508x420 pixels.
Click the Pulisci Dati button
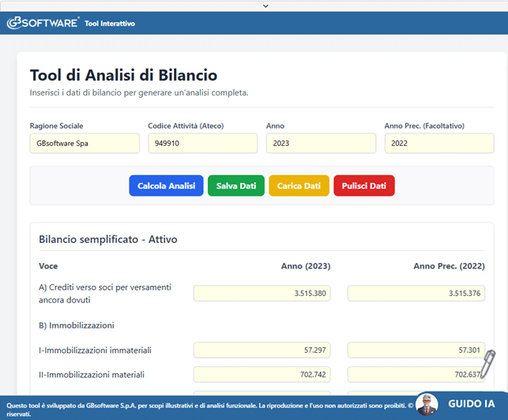pos(364,186)
